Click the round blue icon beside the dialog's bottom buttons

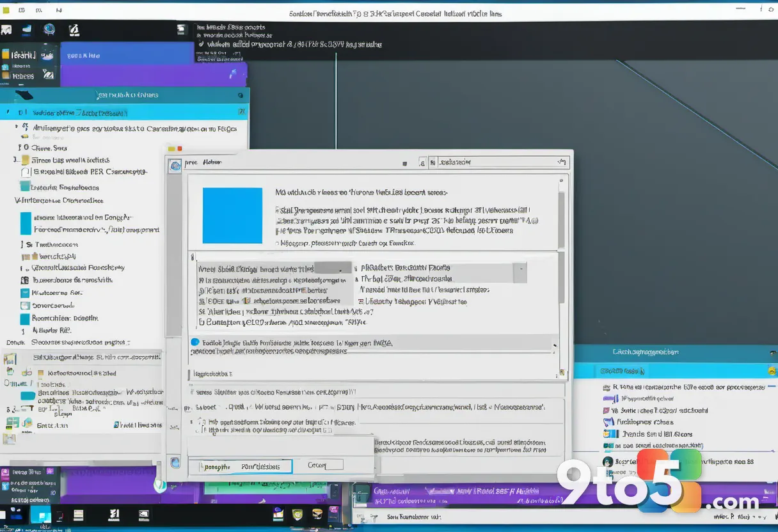pos(175,462)
